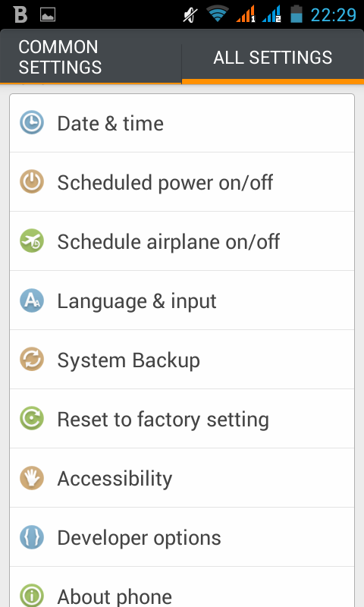Open Language & input settings
Screen dimensions: 364x607
[182, 300]
